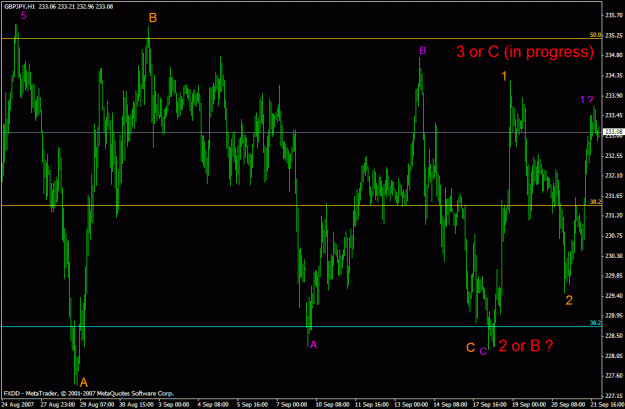Screen dimensions: 625x409
Task: Click price axis value 227.15
Action: (x=614, y=395)
